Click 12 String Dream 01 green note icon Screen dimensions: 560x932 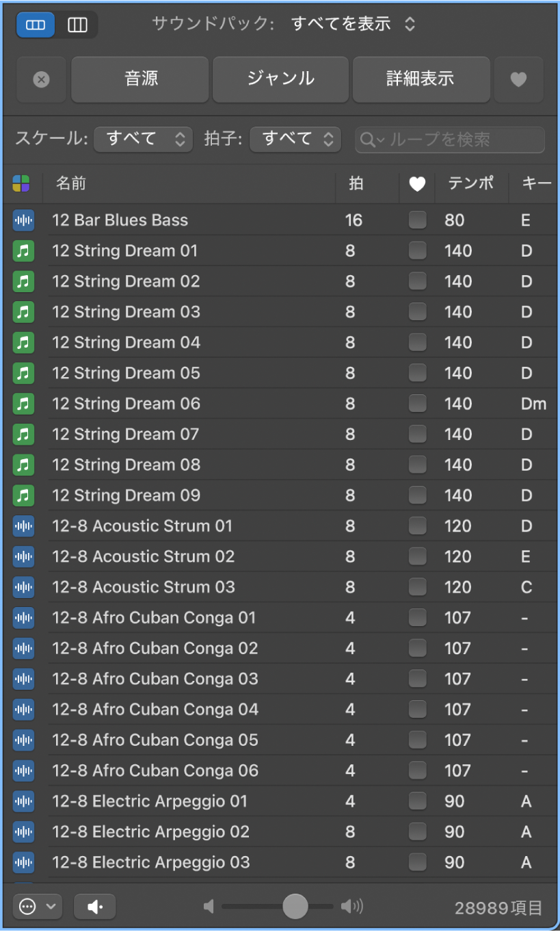point(23,251)
